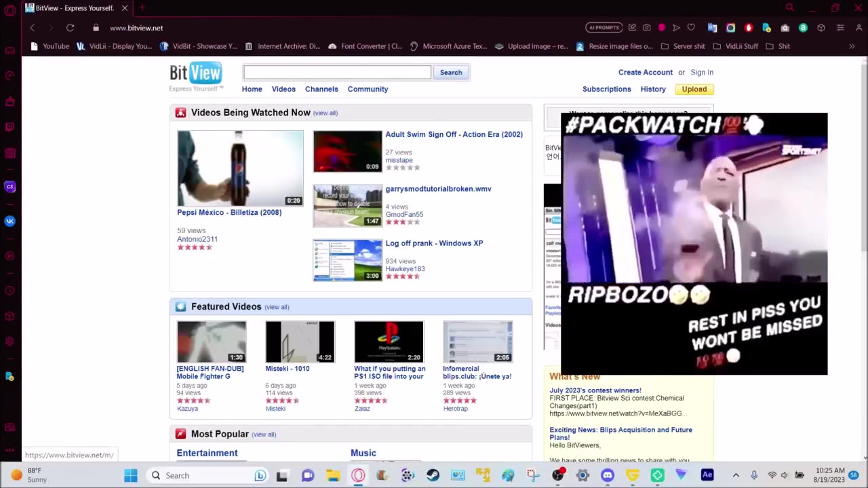This screenshot has height=488, width=868.
Task: Open the extensions cube icon
Action: point(821,28)
